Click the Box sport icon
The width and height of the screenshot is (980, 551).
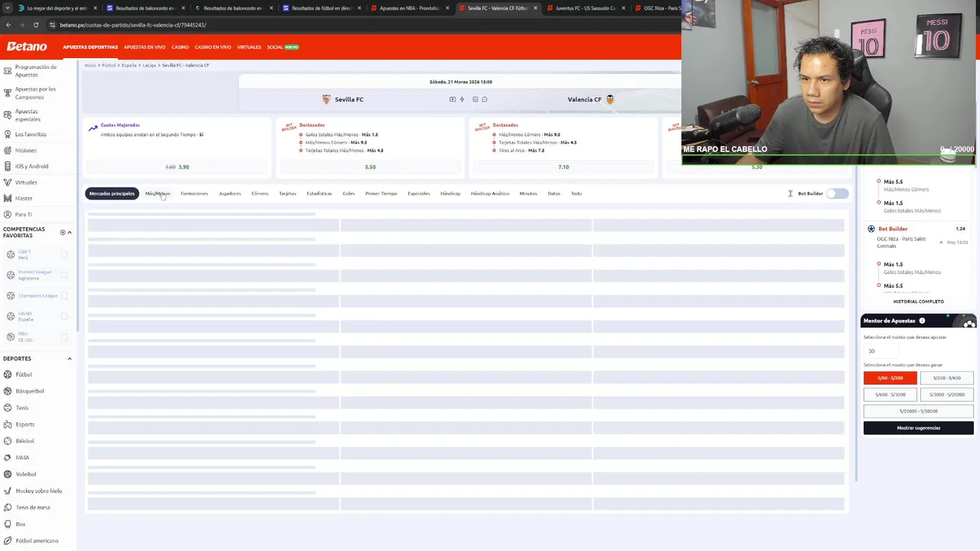pos(8,524)
